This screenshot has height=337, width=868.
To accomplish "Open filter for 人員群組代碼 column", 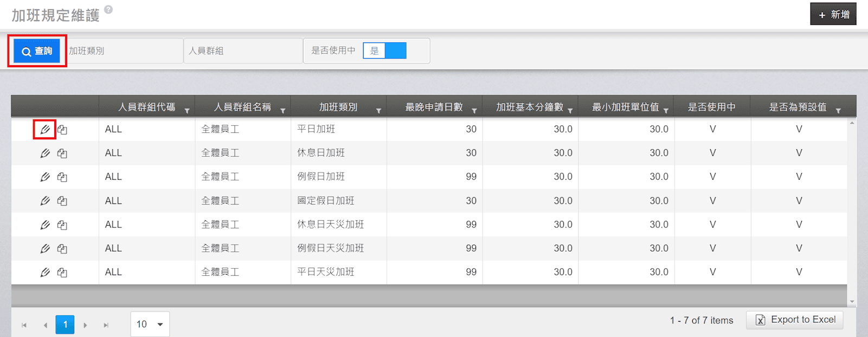I will (187, 111).
